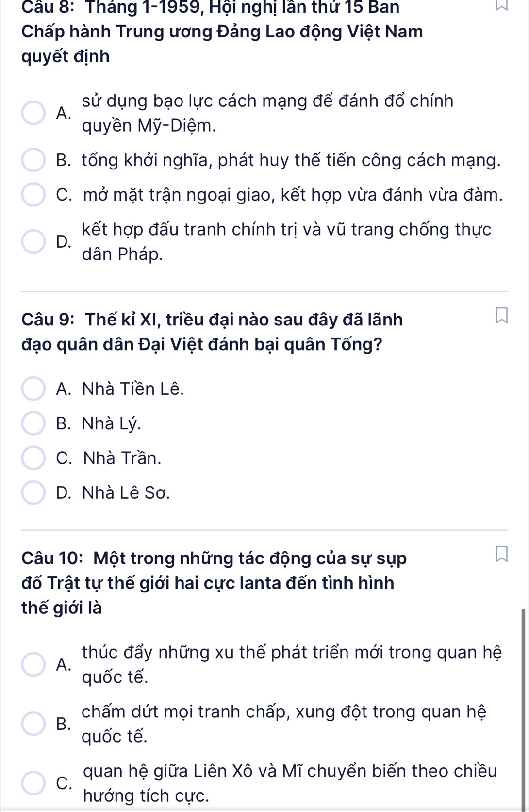Screen dimensions: 529x812
Task: Pick the 'Nhà Lê Sơ' radio option
Action: (x=33, y=493)
